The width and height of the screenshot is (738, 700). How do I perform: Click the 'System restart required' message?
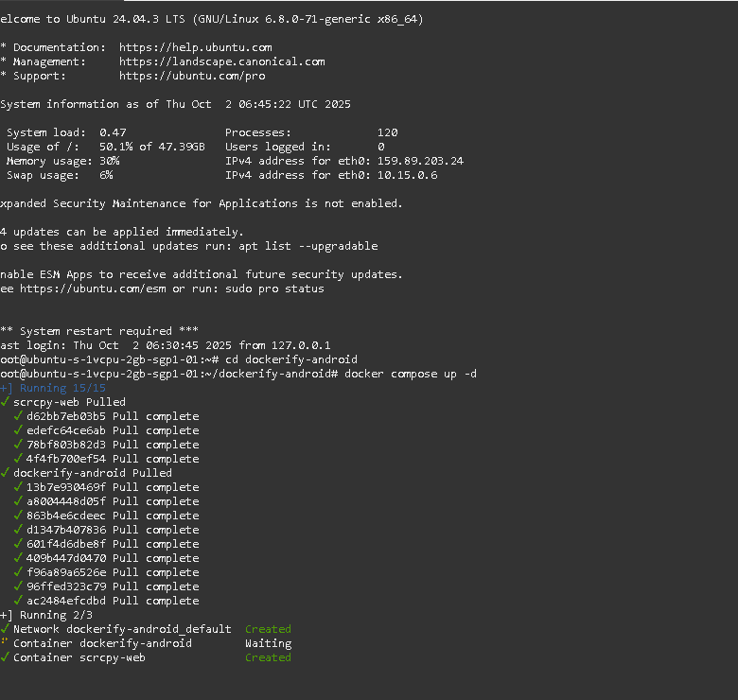[x=96, y=331]
